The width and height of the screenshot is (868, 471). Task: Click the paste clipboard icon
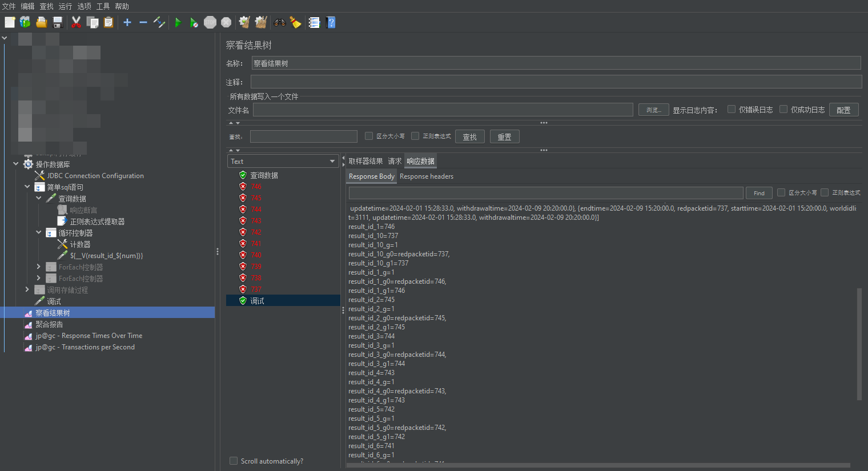click(108, 22)
